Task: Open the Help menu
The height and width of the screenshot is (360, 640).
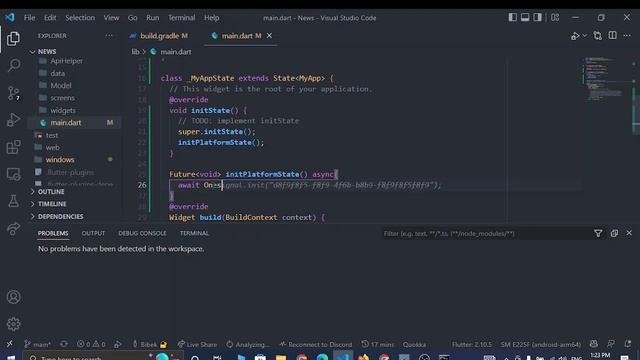Action: click(211, 18)
